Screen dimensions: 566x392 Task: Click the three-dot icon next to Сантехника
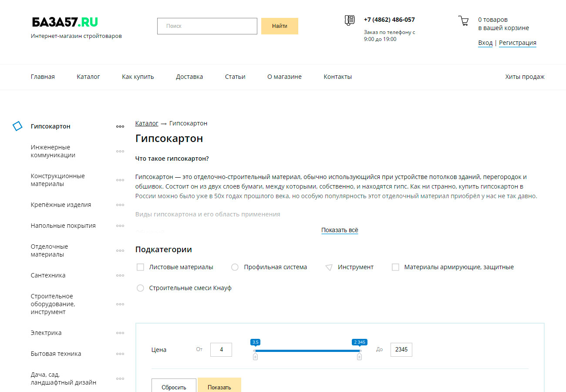point(120,275)
